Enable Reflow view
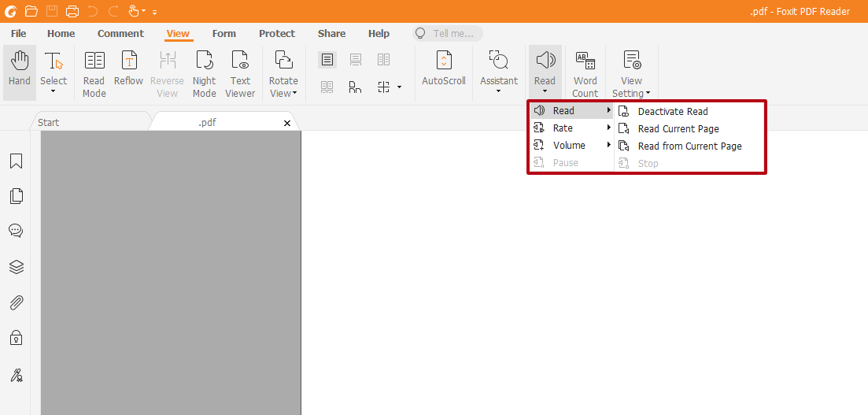The image size is (868, 415). [x=128, y=69]
